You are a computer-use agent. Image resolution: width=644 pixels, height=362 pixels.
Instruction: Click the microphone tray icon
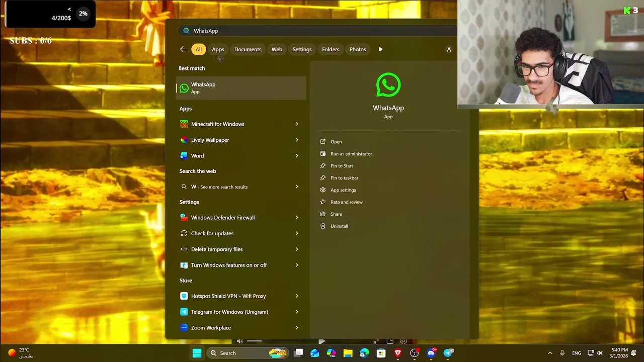[562, 353]
